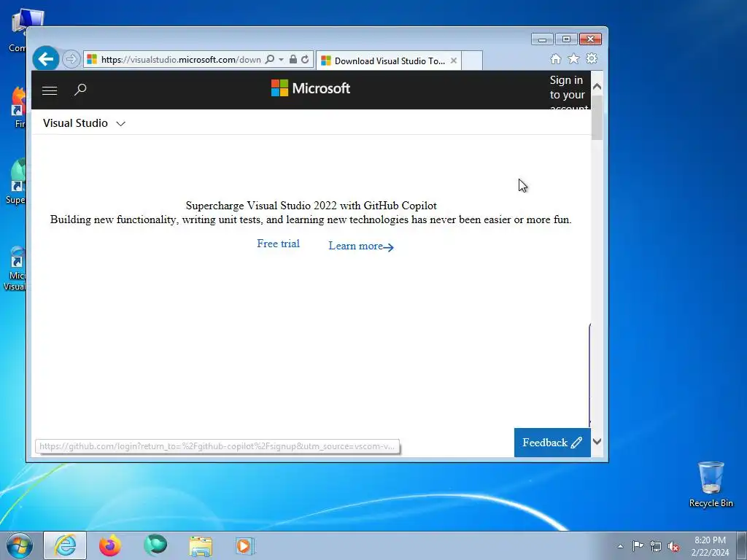Click Internet Explorer taskbar icon
This screenshot has width=747, height=560.
tap(65, 545)
